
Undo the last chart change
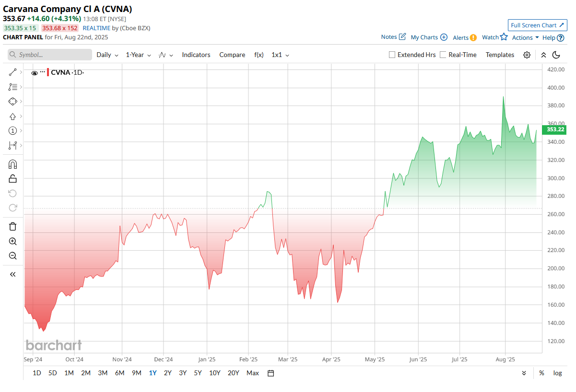tap(13, 193)
